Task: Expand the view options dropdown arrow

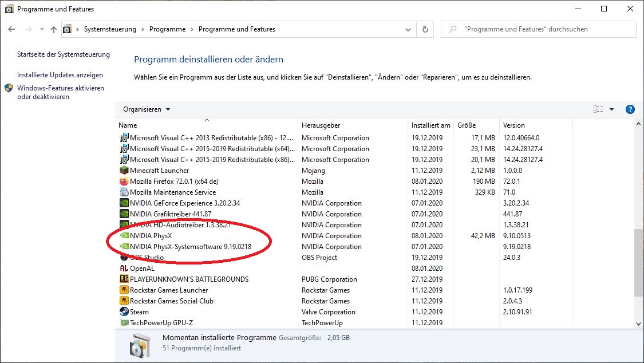Action: click(x=611, y=109)
